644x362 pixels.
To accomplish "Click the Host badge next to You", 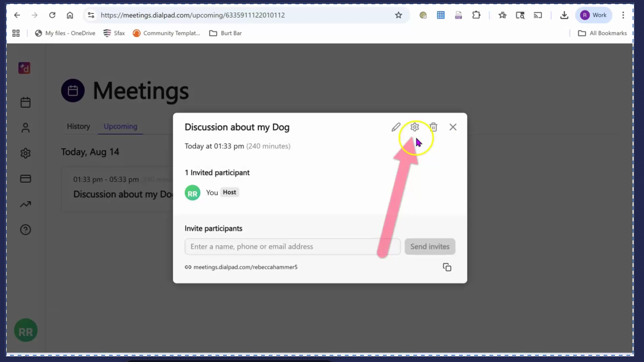I will point(229,192).
